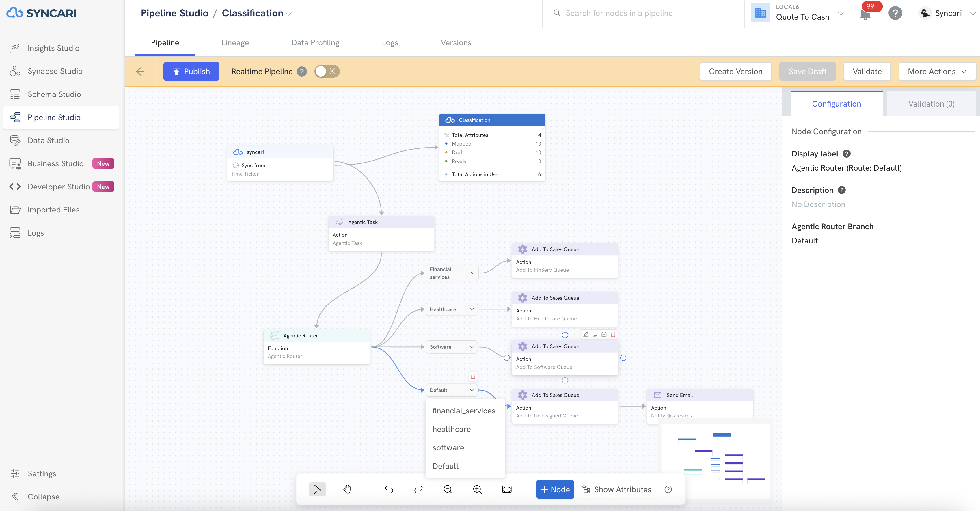
Task: Open the More Actions dropdown
Action: coord(937,72)
